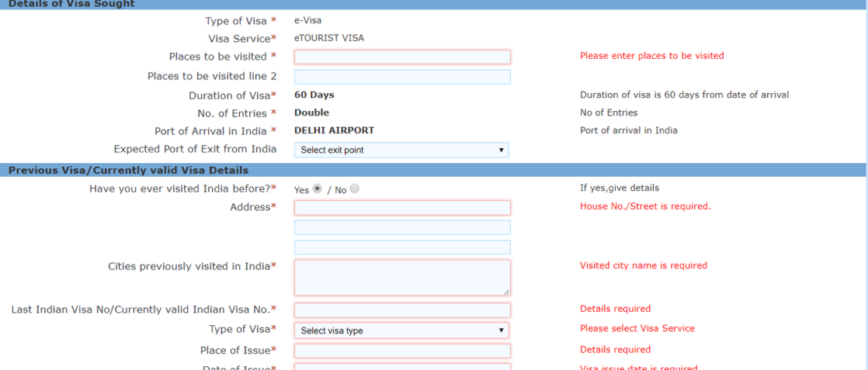Open the Select visa type dropdown
Image resolution: width=868 pixels, height=370 pixels.
pyautogui.click(x=402, y=331)
